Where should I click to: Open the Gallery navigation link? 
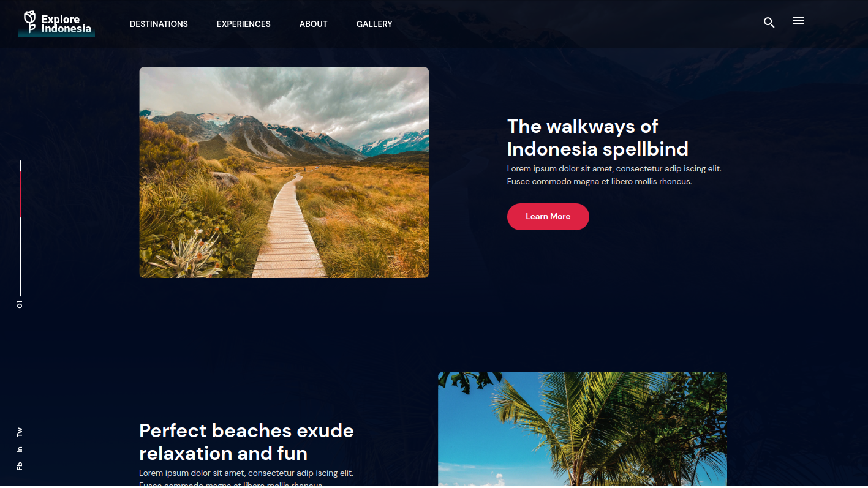point(374,24)
